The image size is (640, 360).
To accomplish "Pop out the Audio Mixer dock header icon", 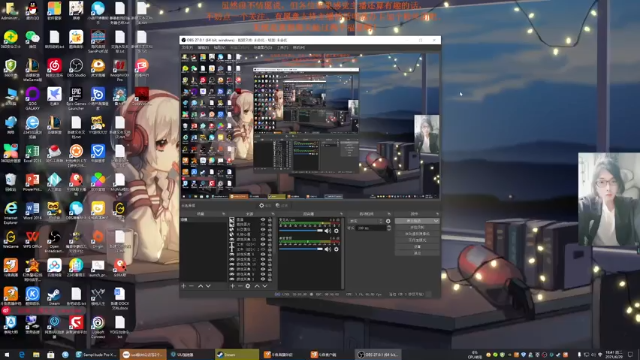I will 341,214.
